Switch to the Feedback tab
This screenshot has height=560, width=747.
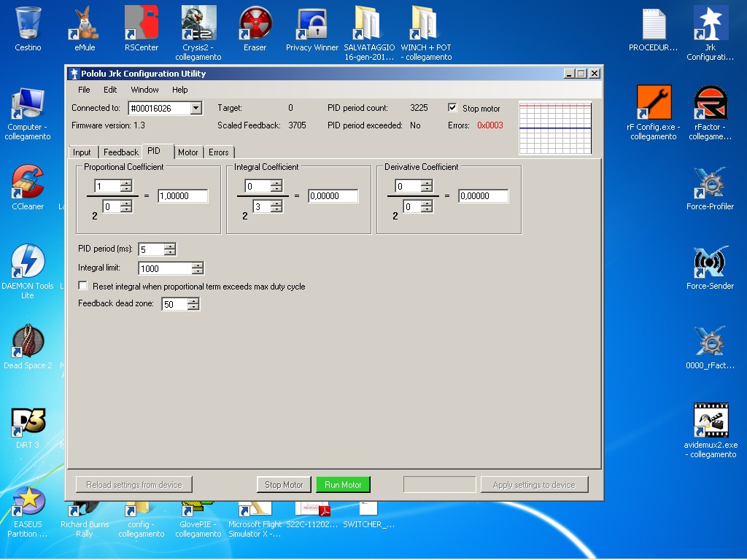[x=121, y=152]
